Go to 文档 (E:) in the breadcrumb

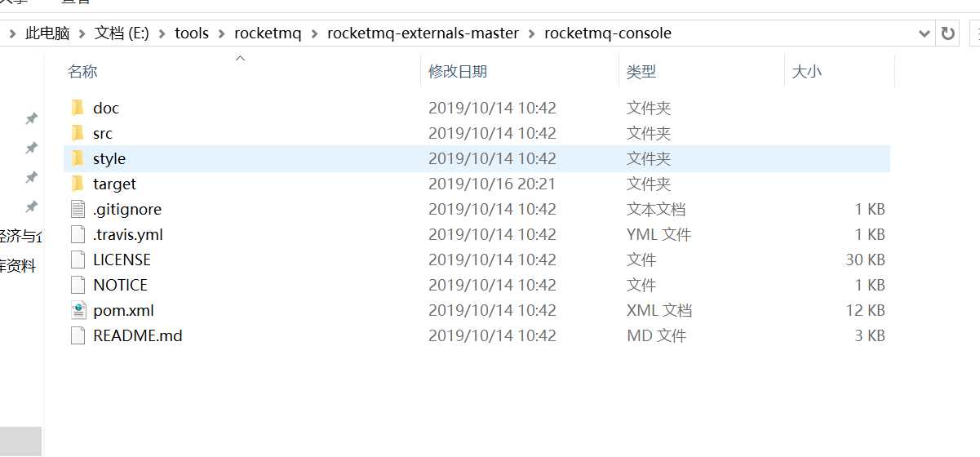coord(122,33)
